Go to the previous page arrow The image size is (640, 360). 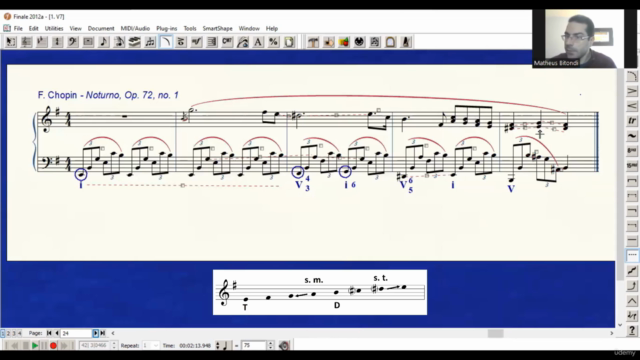(57, 333)
